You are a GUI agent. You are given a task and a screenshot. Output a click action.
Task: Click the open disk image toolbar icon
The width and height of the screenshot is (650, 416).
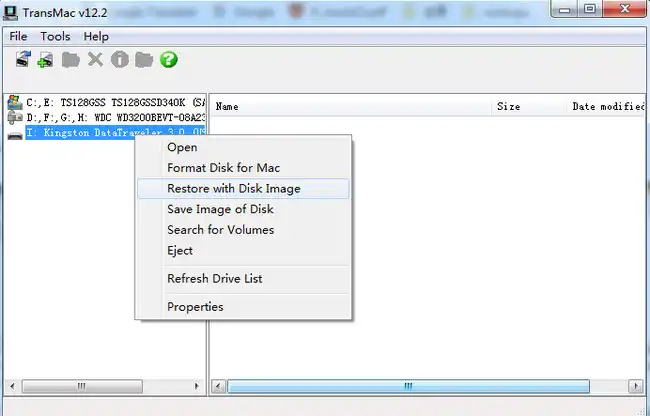click(x=23, y=59)
